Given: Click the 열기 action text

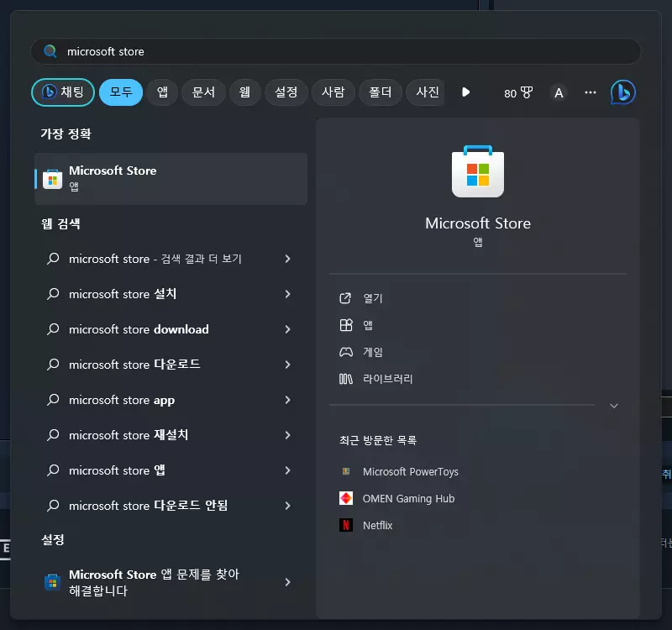Looking at the screenshot, I should coord(373,298).
